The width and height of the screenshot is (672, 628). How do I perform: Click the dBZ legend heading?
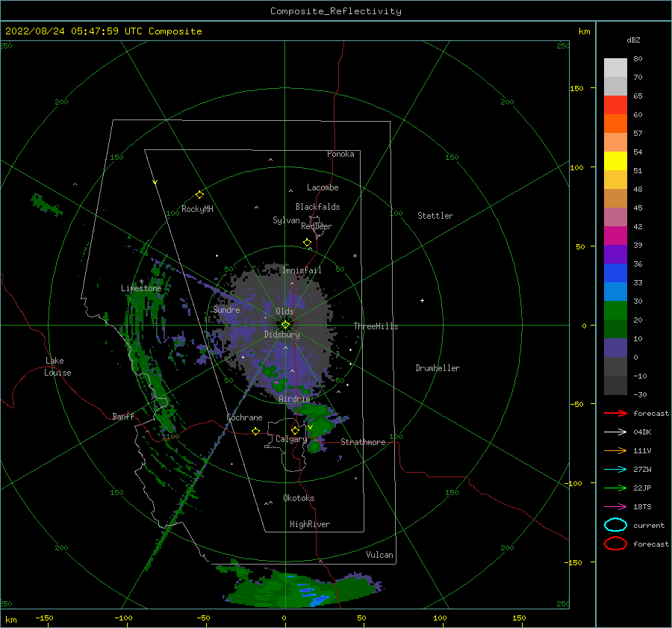point(633,40)
